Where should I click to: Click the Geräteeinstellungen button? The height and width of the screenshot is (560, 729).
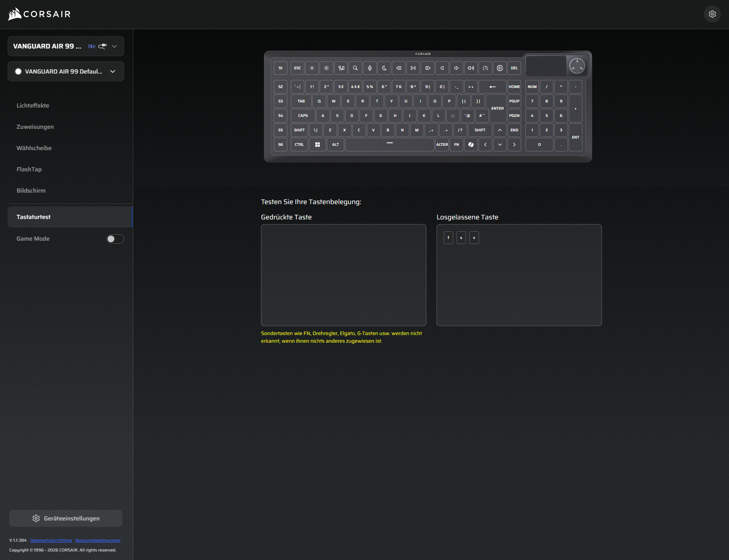coord(66,518)
